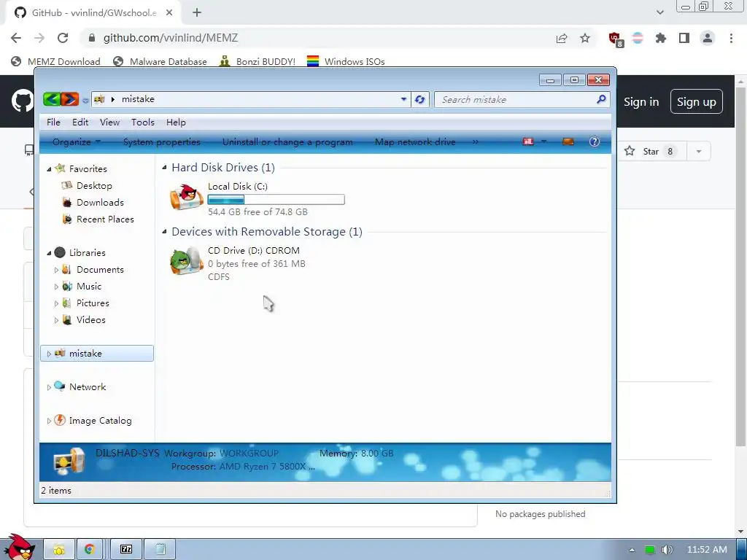Focus the Search mistake input field
The width and height of the screenshot is (747, 560).
coord(517,99)
